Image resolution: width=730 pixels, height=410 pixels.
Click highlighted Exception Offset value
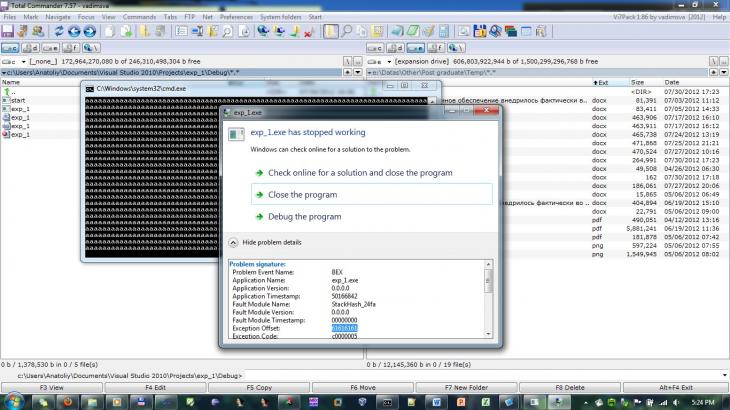click(x=345, y=328)
